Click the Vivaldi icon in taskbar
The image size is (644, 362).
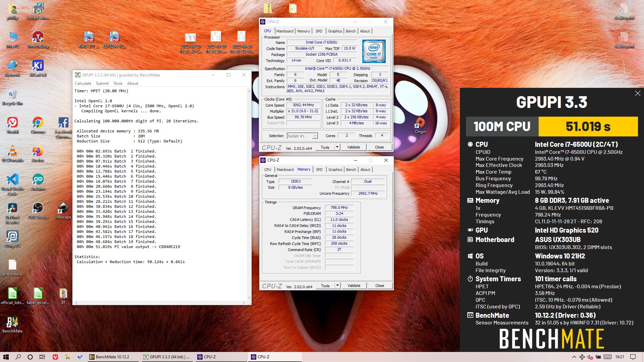(55, 357)
